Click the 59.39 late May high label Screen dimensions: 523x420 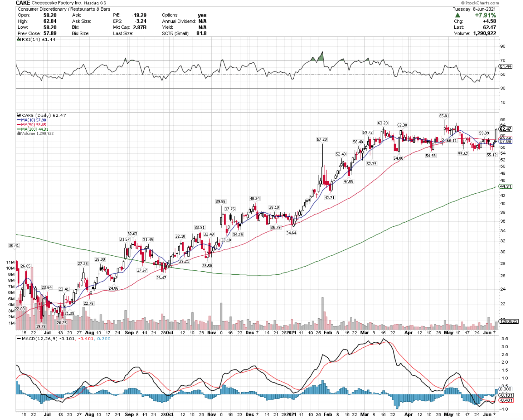click(x=484, y=133)
